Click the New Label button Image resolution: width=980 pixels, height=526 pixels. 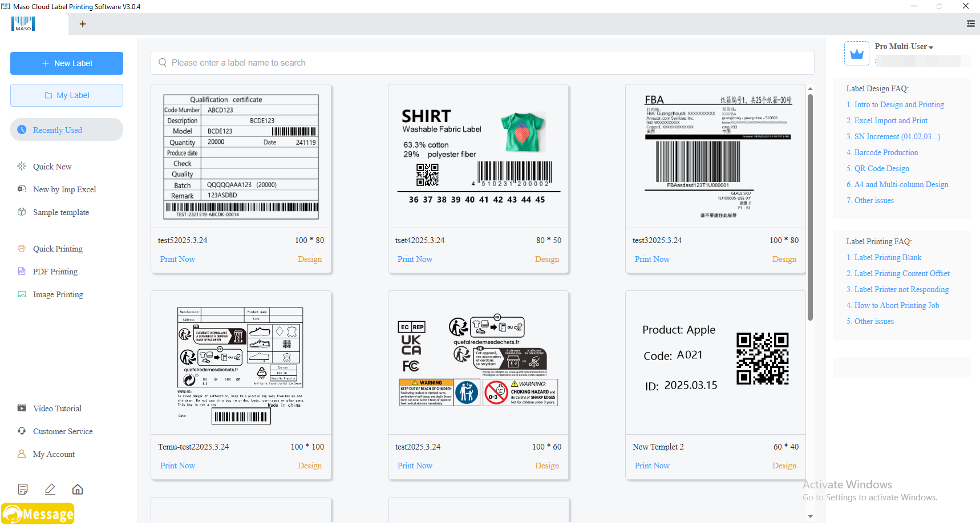[x=67, y=63]
